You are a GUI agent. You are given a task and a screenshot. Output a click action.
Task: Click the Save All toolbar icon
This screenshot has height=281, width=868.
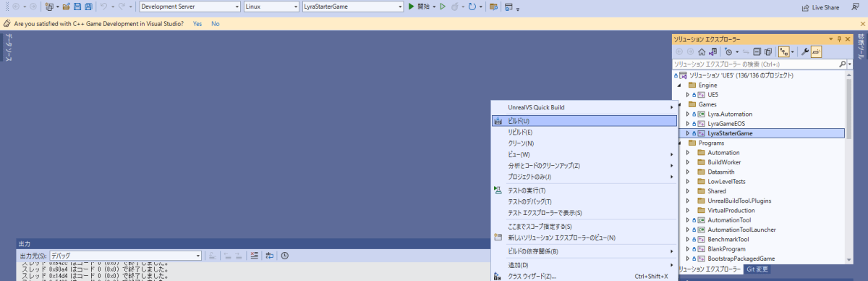(x=88, y=7)
